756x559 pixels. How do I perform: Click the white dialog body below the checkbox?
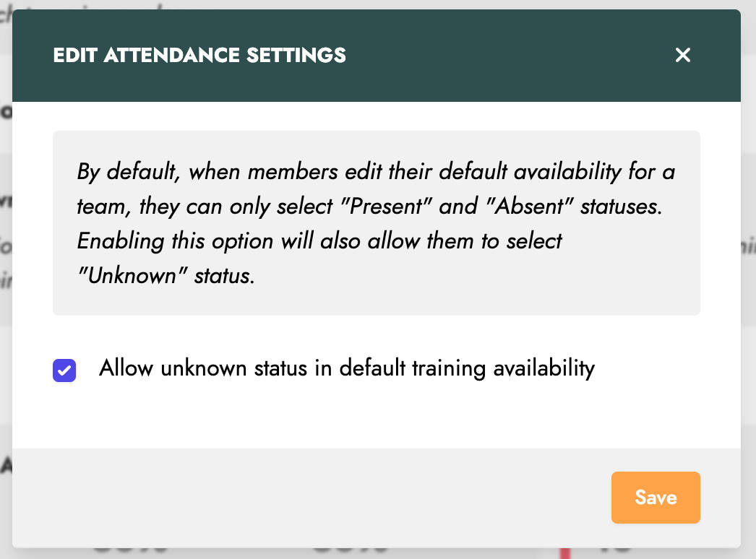coord(376,419)
